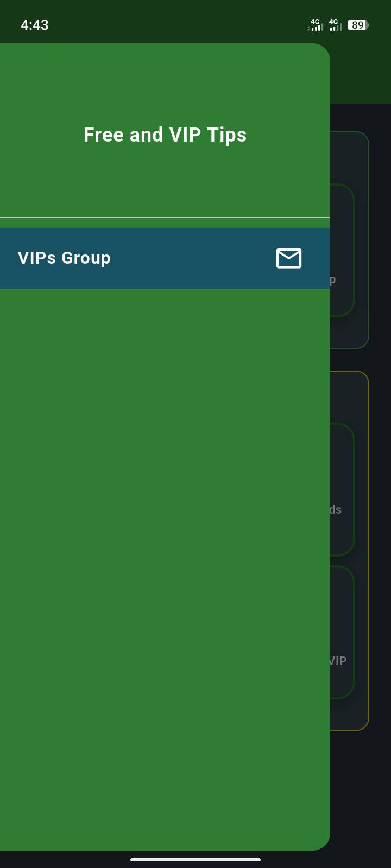Tap the battery indicator showing 89
Image resolution: width=391 pixels, height=868 pixels.
click(358, 25)
